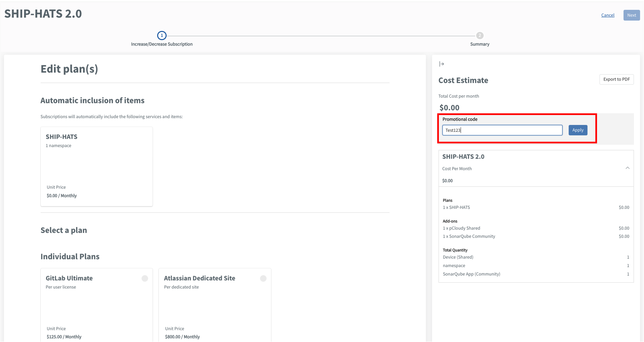Proceed with the Next button
This screenshot has height=342, width=644.
632,15
